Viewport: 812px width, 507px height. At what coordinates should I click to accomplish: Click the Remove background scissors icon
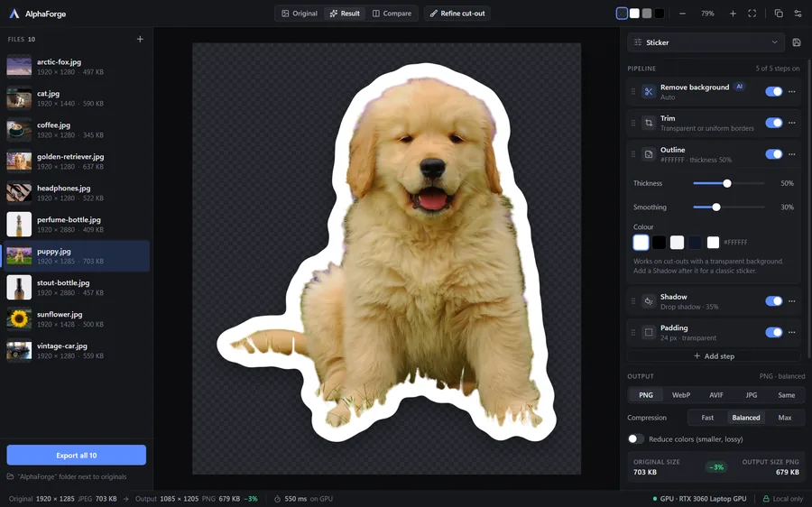(x=649, y=92)
